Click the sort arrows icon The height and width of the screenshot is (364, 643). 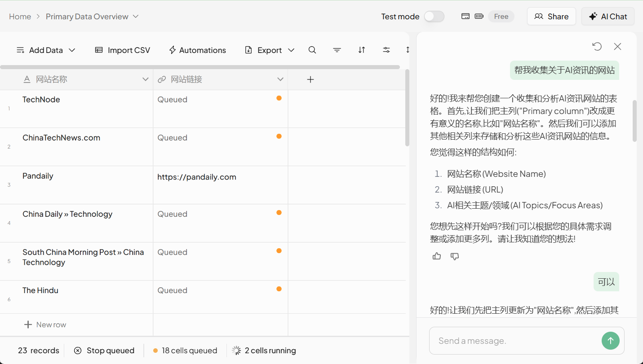pyautogui.click(x=362, y=50)
